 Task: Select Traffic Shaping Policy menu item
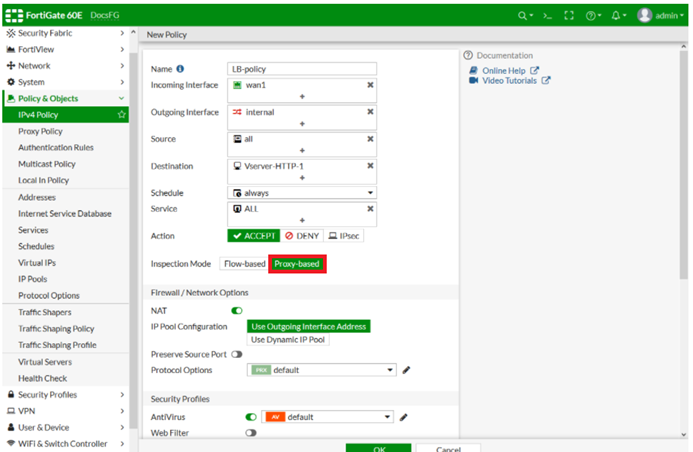pyautogui.click(x=56, y=328)
